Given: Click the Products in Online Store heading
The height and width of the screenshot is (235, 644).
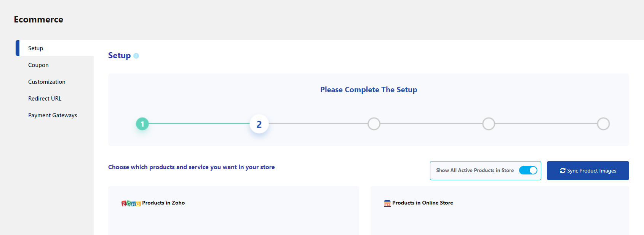Looking at the screenshot, I should pos(423,203).
